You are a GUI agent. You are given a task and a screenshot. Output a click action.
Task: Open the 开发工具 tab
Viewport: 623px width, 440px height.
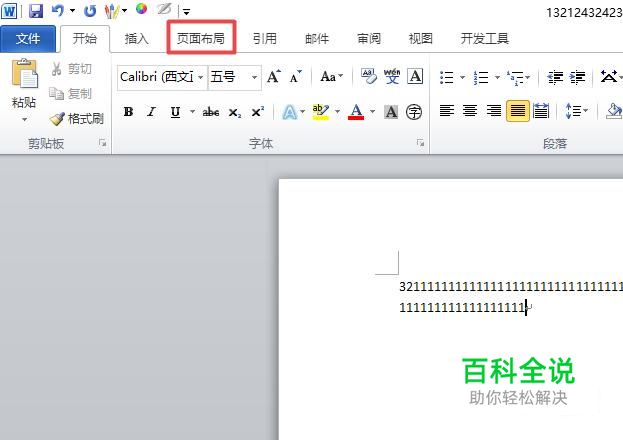485,39
